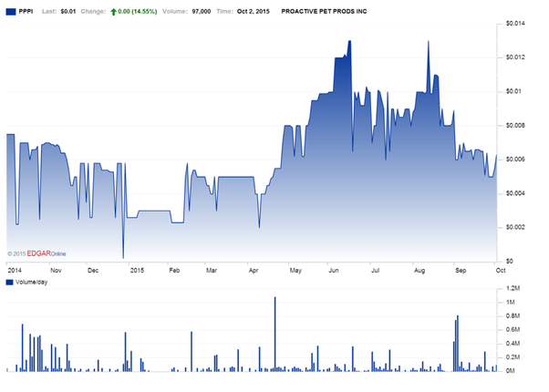
Task: Click the blue Volume/day legend square
Action: [x=9, y=284]
